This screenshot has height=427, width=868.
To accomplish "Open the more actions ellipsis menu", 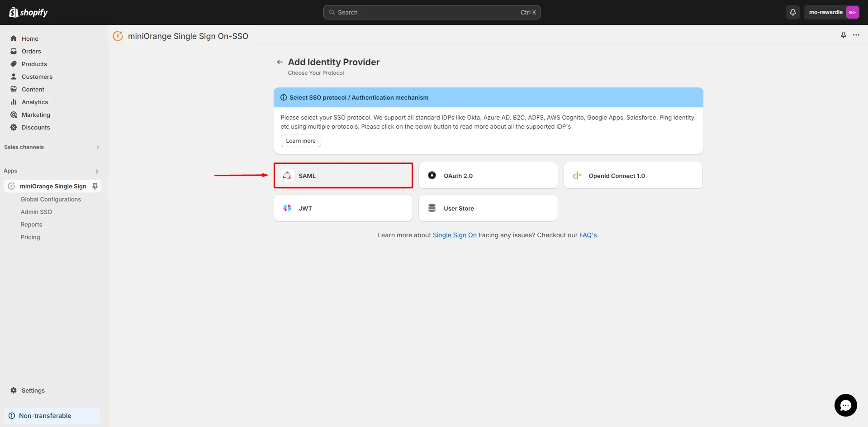I will click(x=857, y=35).
